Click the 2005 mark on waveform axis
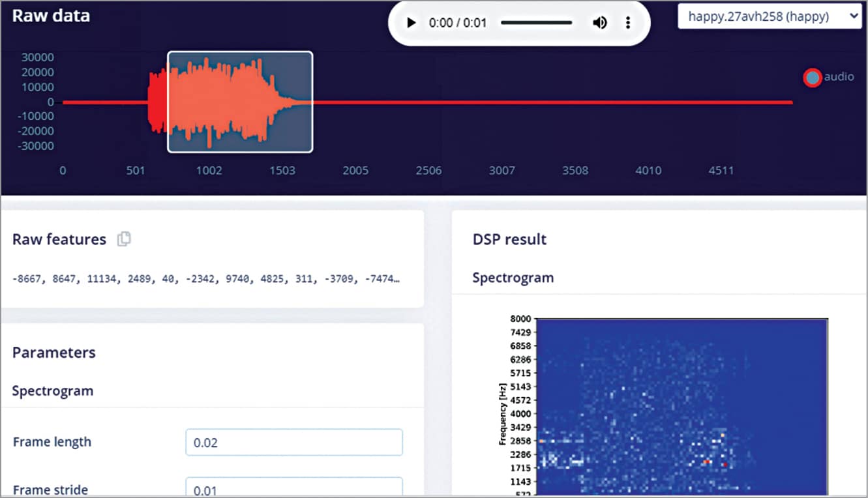This screenshot has width=868, height=498. [355, 171]
